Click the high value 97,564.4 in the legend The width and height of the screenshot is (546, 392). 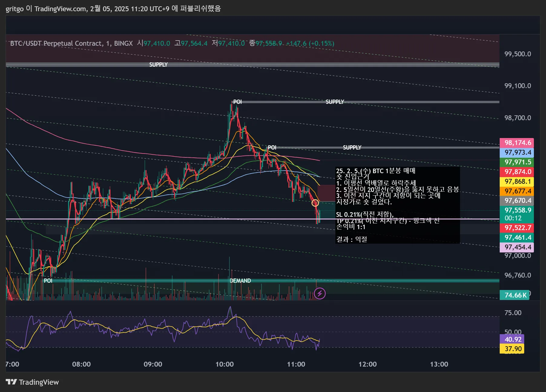(x=194, y=43)
